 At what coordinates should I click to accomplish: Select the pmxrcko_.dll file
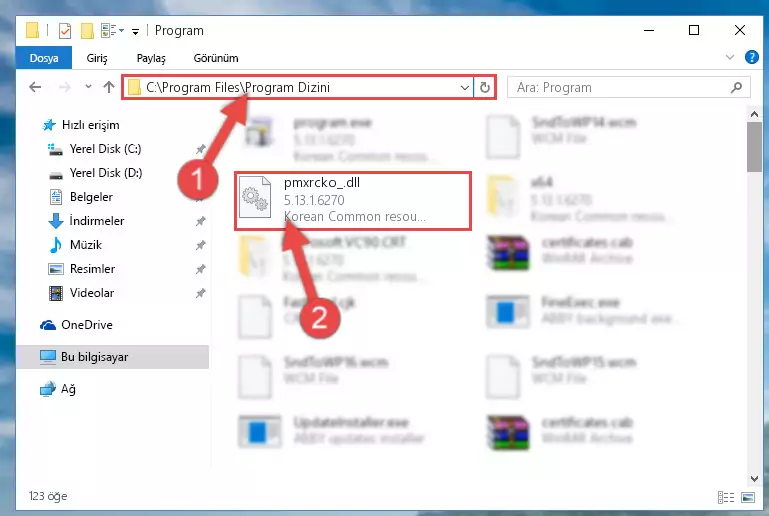353,201
